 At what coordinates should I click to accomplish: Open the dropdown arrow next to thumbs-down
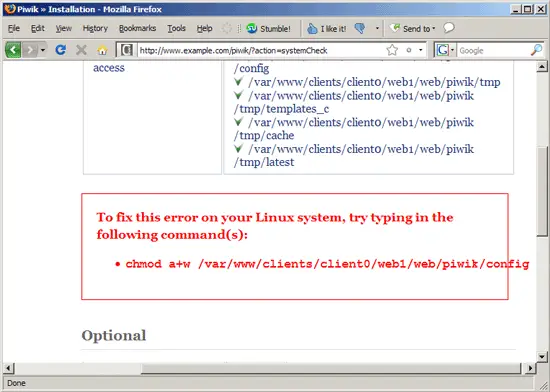pyautogui.click(x=377, y=28)
